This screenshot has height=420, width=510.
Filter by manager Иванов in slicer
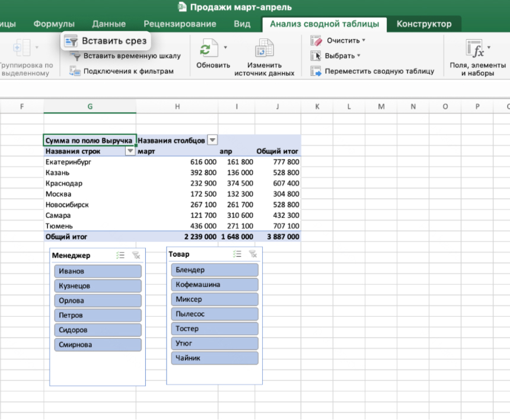[x=98, y=271]
